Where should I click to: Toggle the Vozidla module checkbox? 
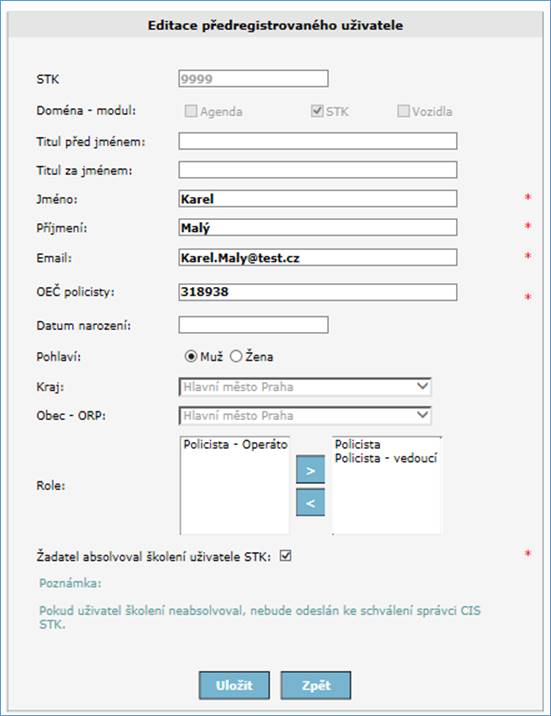pyautogui.click(x=403, y=111)
